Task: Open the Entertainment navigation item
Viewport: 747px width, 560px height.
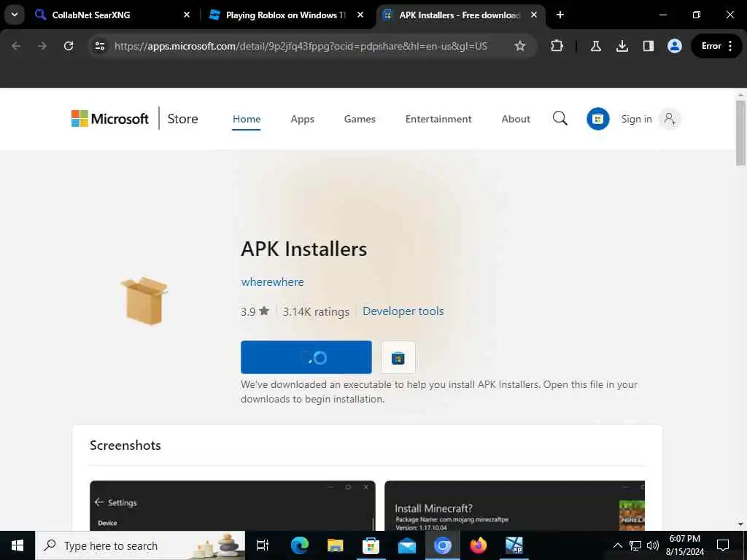Action: pos(438,119)
